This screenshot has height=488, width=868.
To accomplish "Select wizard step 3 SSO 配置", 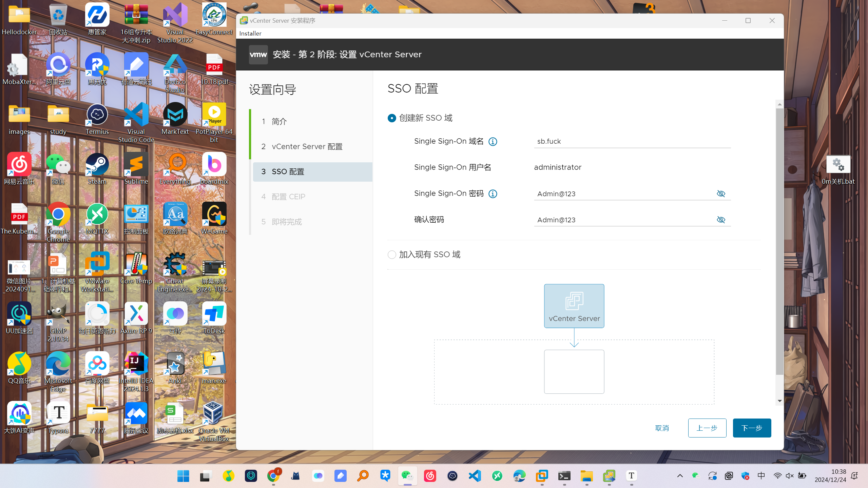I will point(312,171).
